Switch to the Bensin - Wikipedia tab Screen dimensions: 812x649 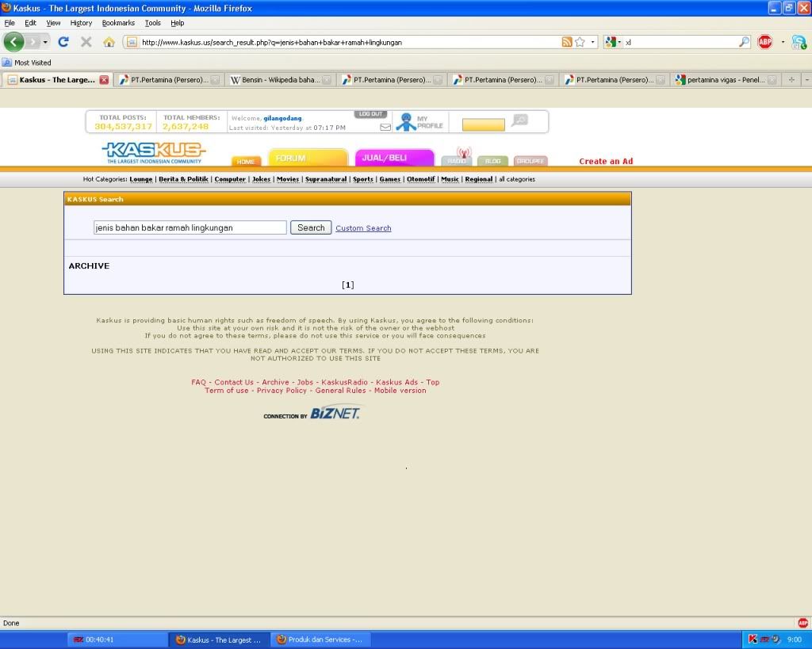click(x=281, y=80)
